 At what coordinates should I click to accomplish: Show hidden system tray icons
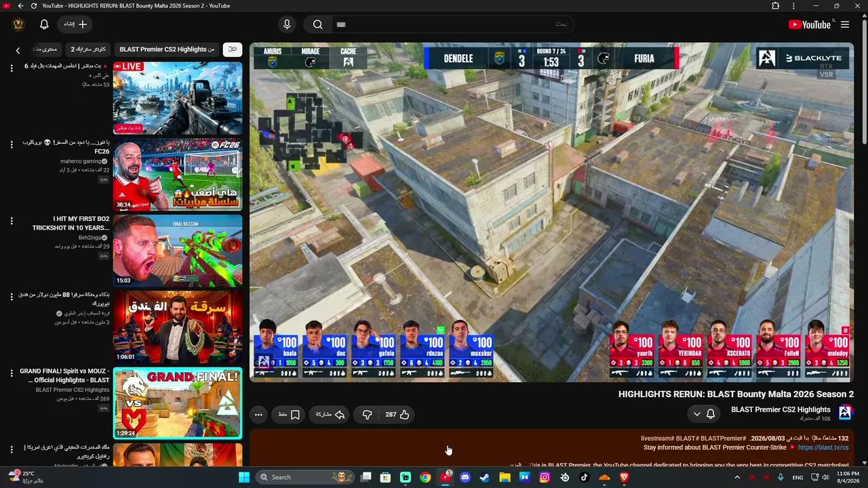point(737,477)
